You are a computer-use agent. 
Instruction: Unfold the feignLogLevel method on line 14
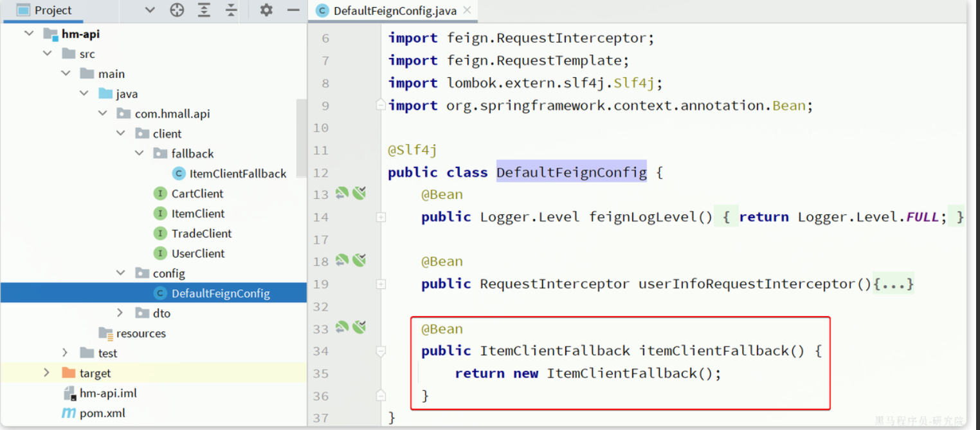381,218
